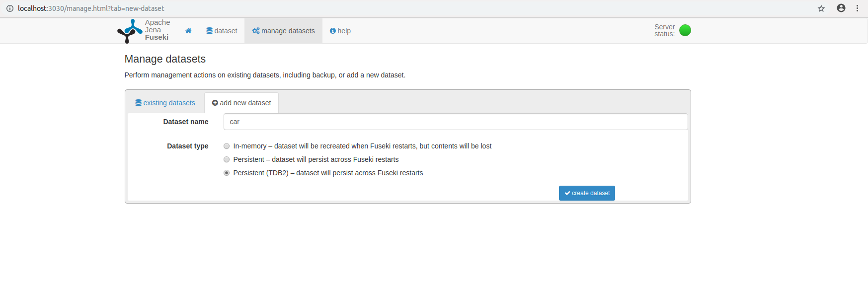
Task: Switch to existing datasets tab
Action: (x=165, y=103)
